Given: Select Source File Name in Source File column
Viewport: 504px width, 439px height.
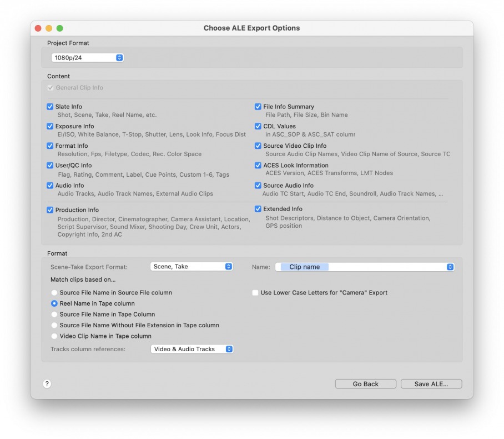Looking at the screenshot, I should coord(54,292).
